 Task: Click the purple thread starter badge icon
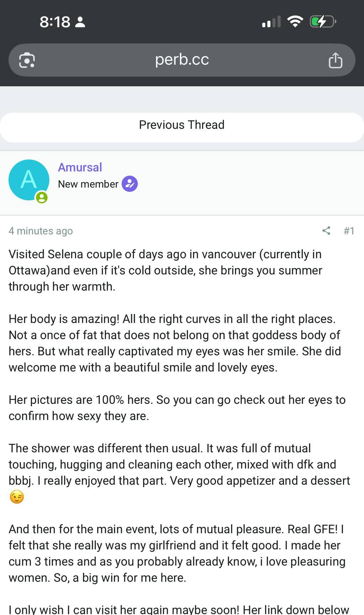(130, 184)
